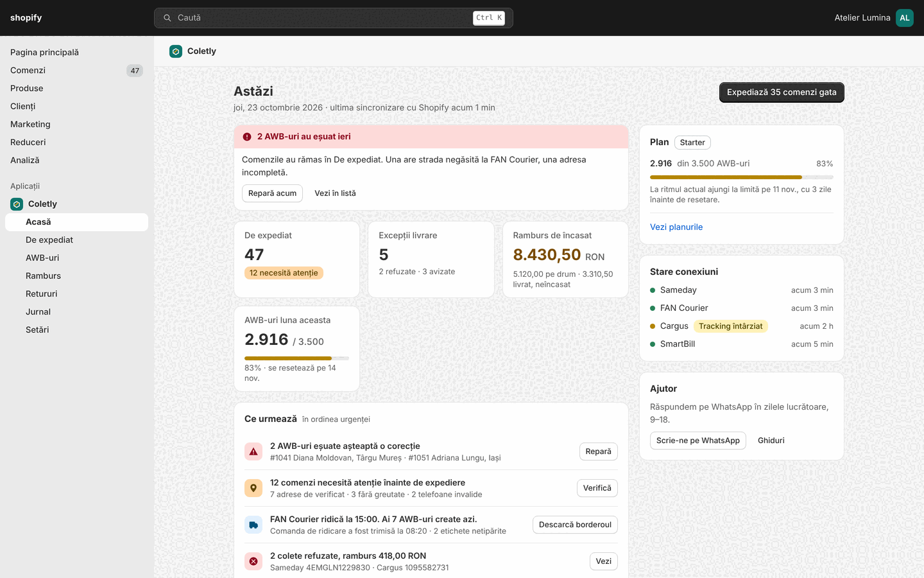Click Descarcă borderoul button

coord(575,525)
